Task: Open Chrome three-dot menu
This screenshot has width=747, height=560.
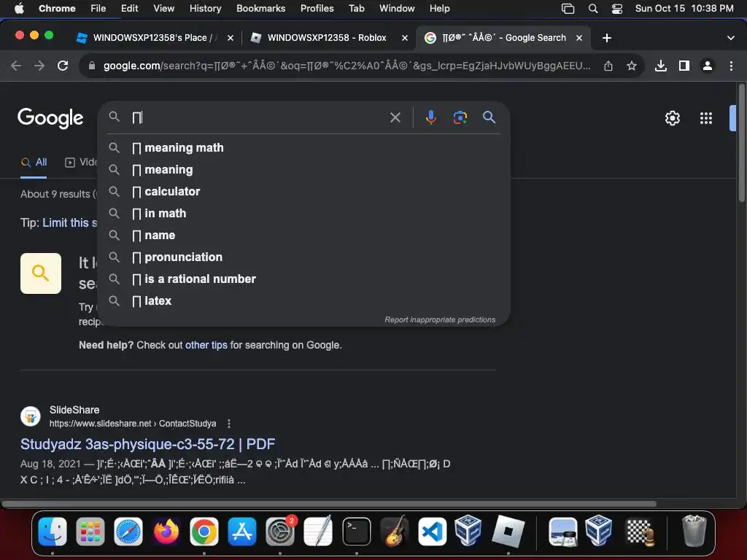Action: pyautogui.click(x=731, y=66)
